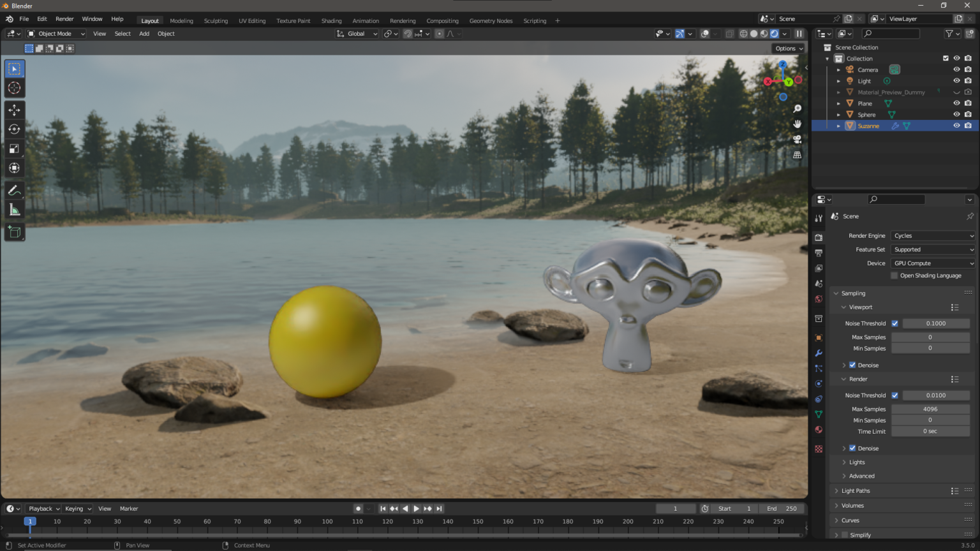This screenshot has height=551, width=980.
Task: Open the Object Mode dropdown
Action: [x=56, y=33]
